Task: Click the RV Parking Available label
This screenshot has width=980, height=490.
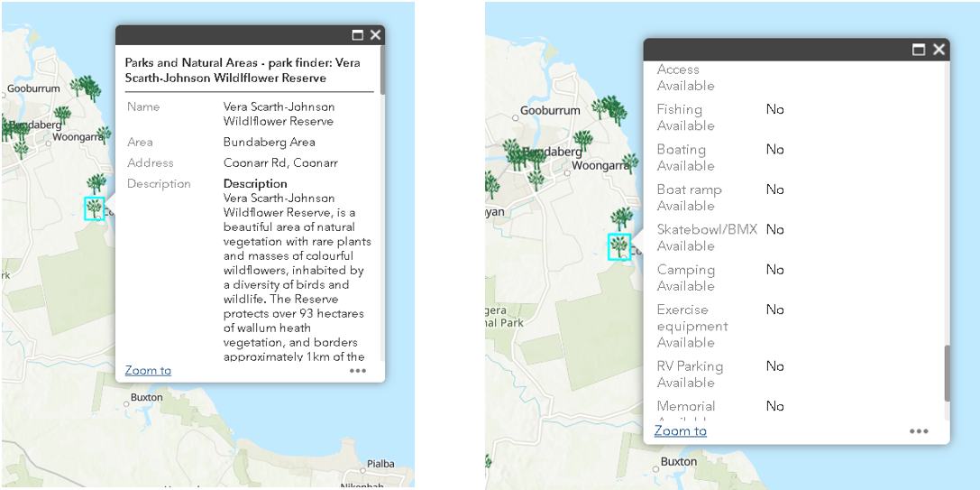Action: coord(690,374)
